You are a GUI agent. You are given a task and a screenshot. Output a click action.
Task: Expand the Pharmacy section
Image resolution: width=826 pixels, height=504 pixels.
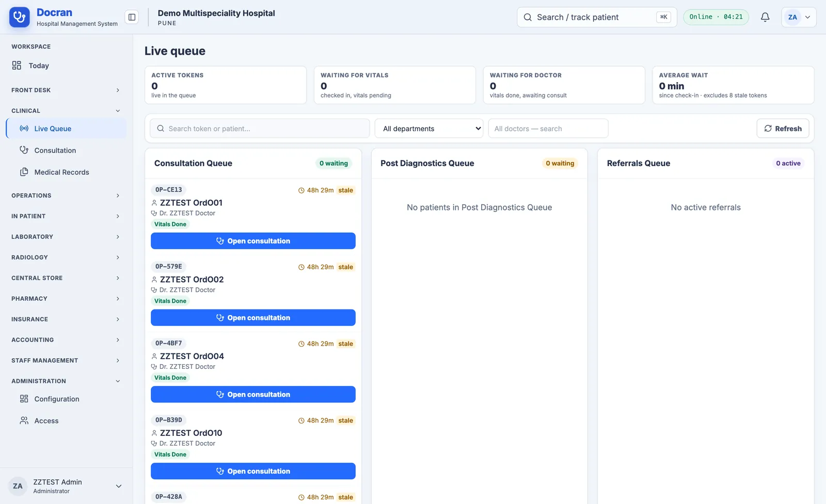(x=66, y=299)
